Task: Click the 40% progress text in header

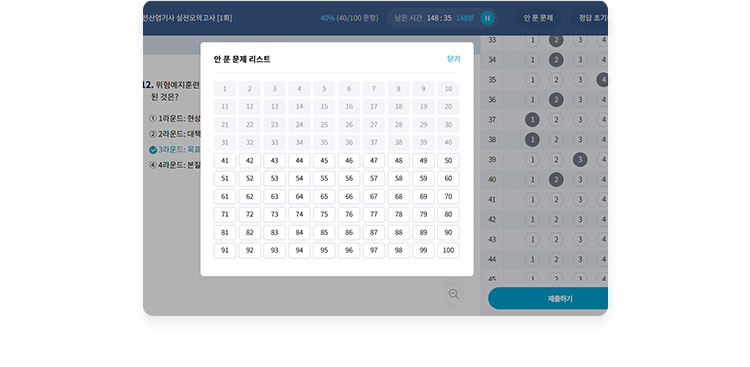Action: pyautogui.click(x=327, y=18)
